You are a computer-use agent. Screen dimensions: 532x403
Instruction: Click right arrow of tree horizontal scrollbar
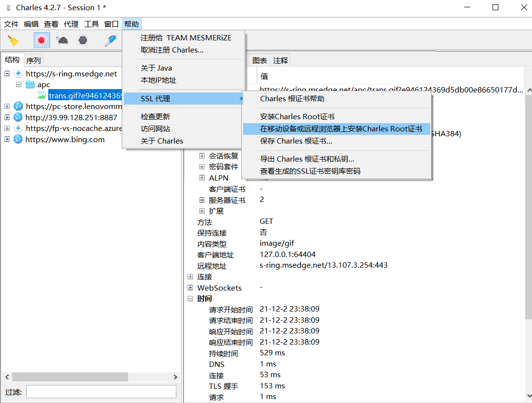175,377
